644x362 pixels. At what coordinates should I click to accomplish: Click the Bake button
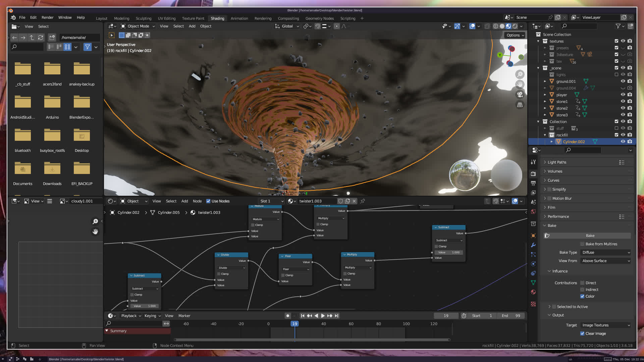[590, 236]
